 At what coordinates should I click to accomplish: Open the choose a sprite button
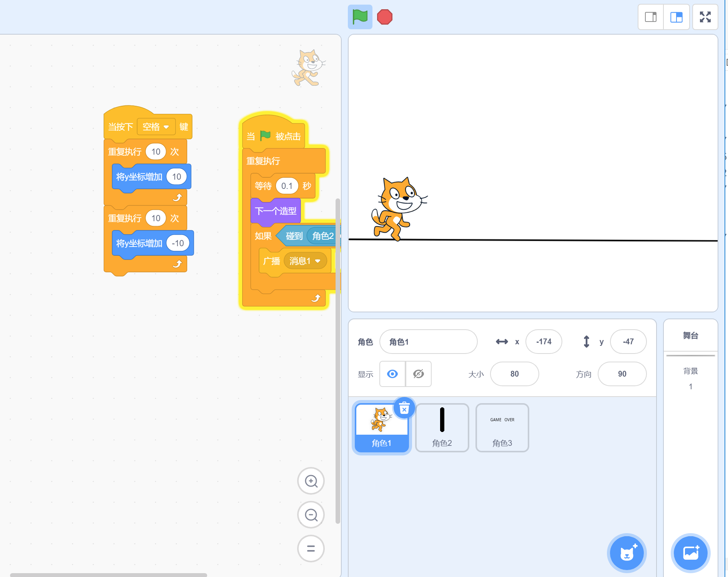(627, 553)
